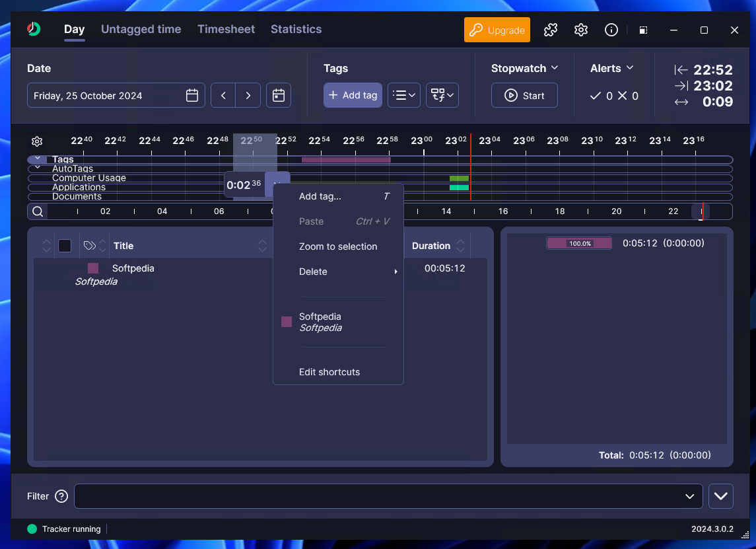
Task: Jump to today calendar button
Action: tap(279, 96)
